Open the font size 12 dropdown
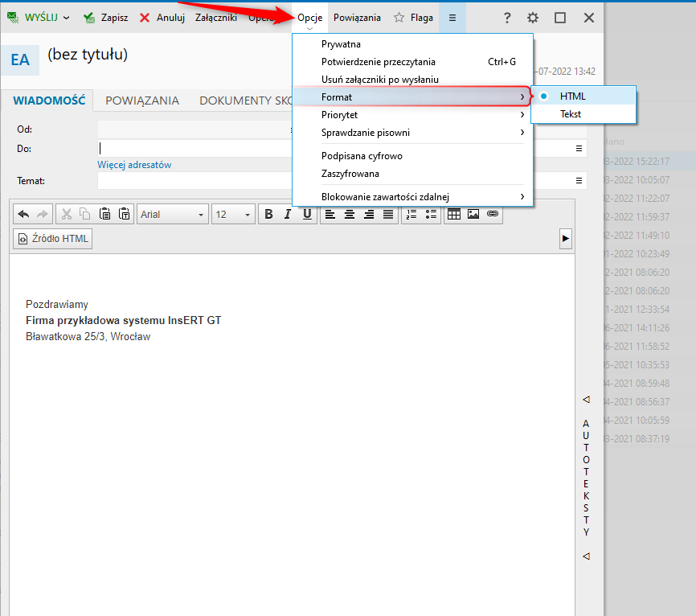 [x=234, y=215]
